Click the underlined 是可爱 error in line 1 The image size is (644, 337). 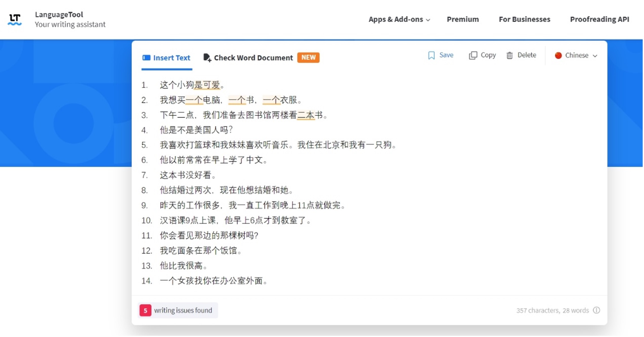click(207, 85)
